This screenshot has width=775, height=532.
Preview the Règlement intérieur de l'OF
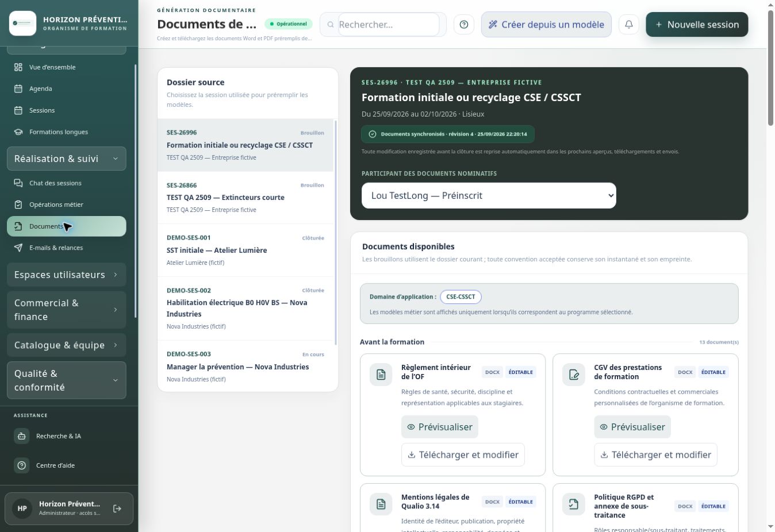[440, 427]
